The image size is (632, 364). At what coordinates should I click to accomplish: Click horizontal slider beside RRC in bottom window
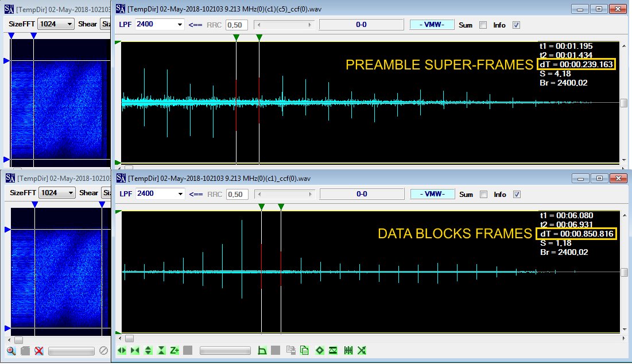coord(285,194)
